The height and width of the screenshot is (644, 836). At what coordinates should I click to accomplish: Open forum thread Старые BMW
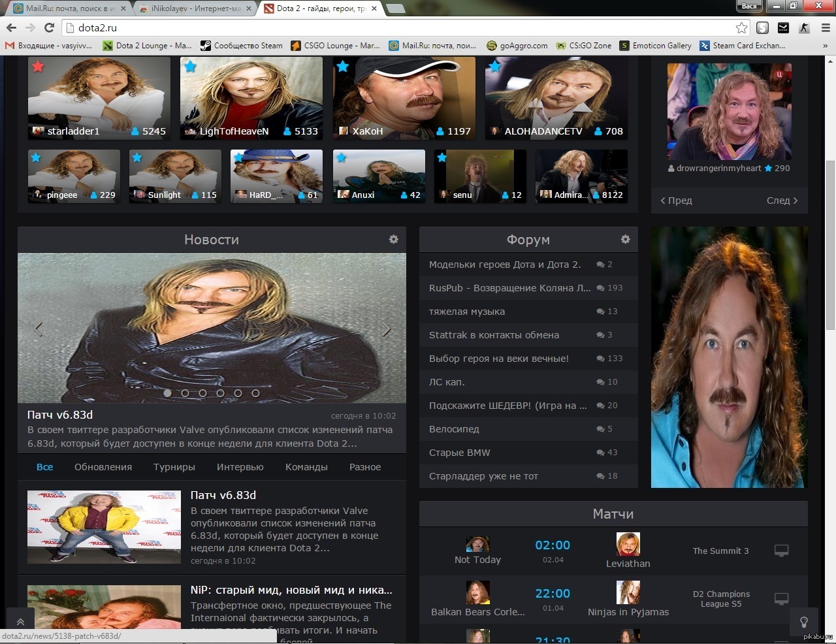pyautogui.click(x=459, y=453)
